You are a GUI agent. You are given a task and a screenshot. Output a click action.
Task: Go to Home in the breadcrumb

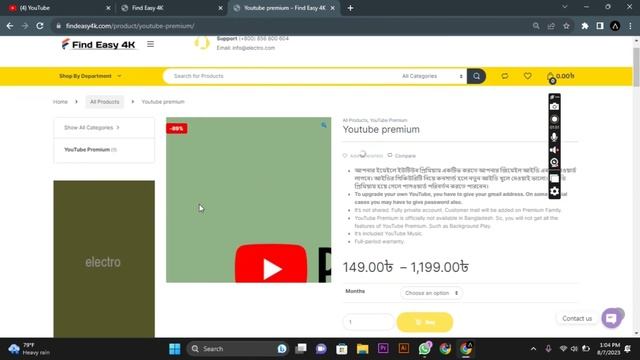pyautogui.click(x=60, y=102)
